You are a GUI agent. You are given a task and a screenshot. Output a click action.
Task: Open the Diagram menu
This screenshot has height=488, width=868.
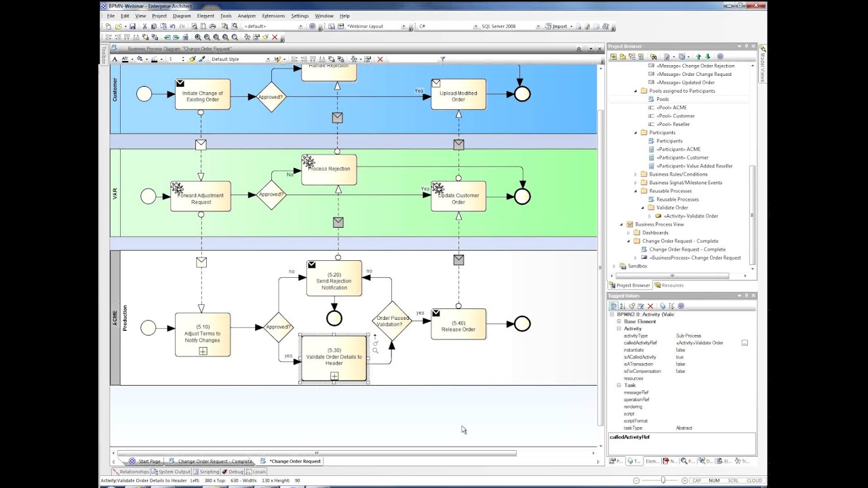coord(181,16)
